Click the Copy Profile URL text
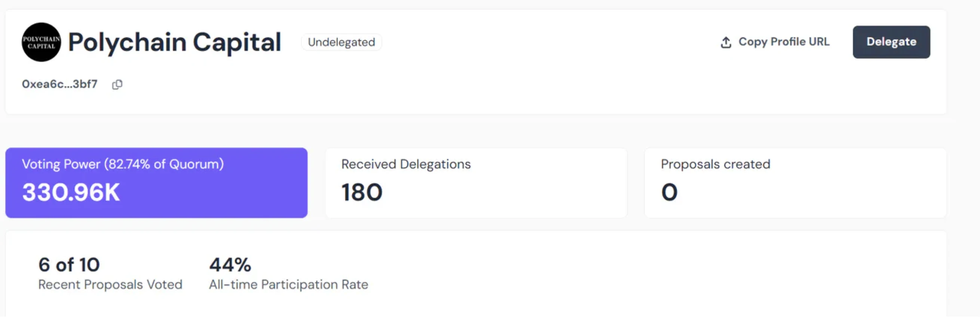The height and width of the screenshot is (317, 980). 784,42
